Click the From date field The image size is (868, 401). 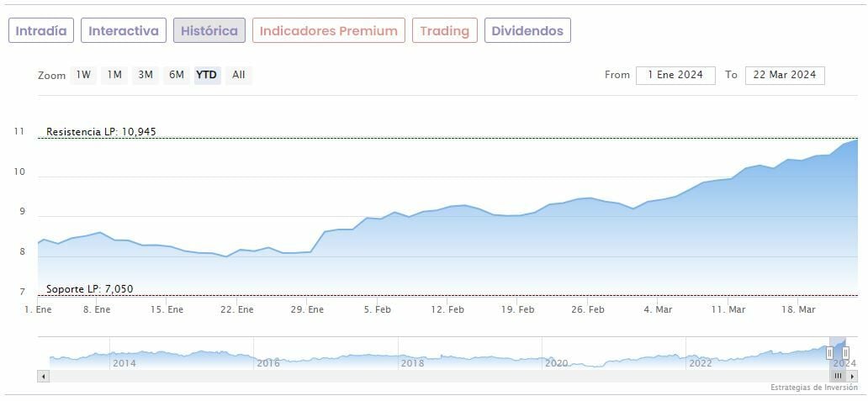click(675, 75)
